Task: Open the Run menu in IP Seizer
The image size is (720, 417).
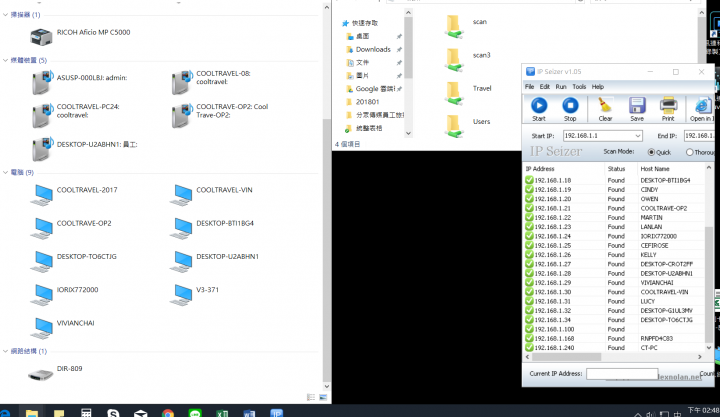Action: [x=561, y=86]
